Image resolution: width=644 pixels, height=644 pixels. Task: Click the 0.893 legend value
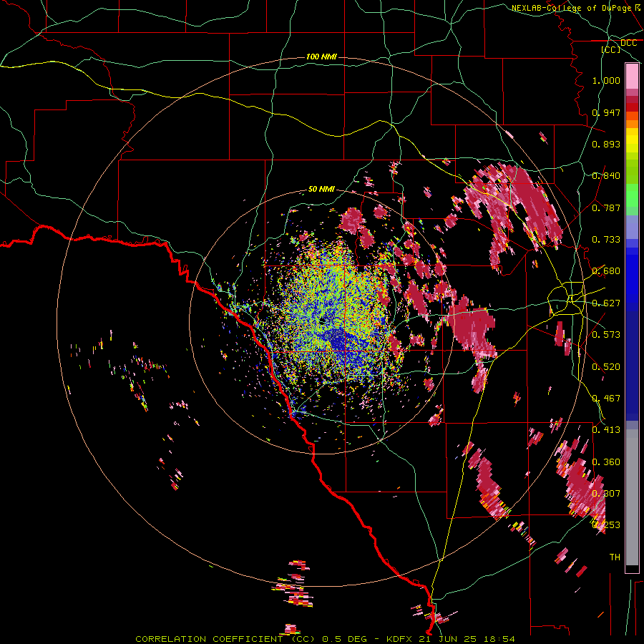606,144
